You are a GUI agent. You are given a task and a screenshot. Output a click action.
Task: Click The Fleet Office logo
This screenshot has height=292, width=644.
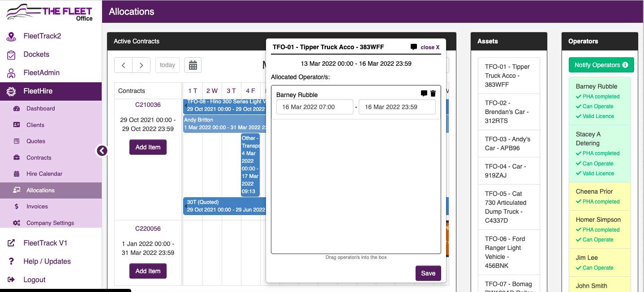click(x=49, y=12)
